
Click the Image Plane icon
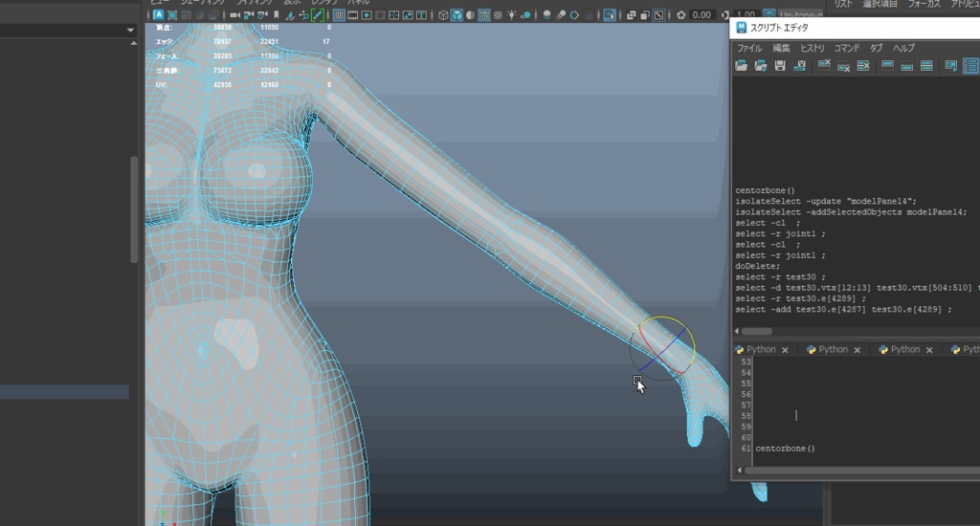coord(289,15)
